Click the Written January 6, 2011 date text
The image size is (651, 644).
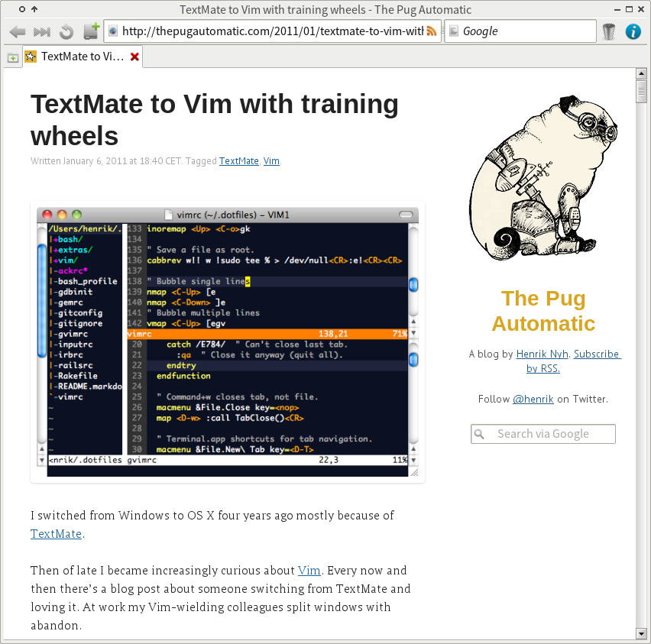click(106, 161)
